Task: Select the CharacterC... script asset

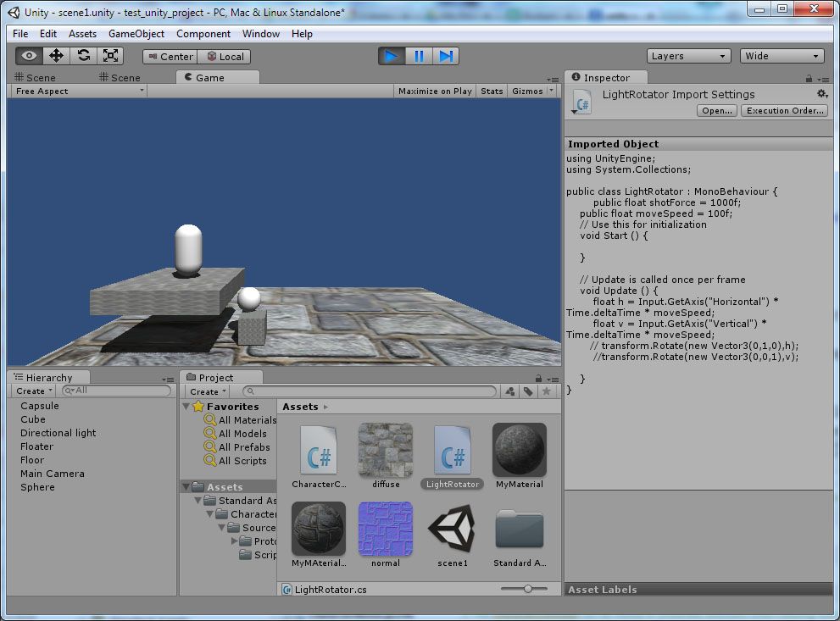Action: 319,456
